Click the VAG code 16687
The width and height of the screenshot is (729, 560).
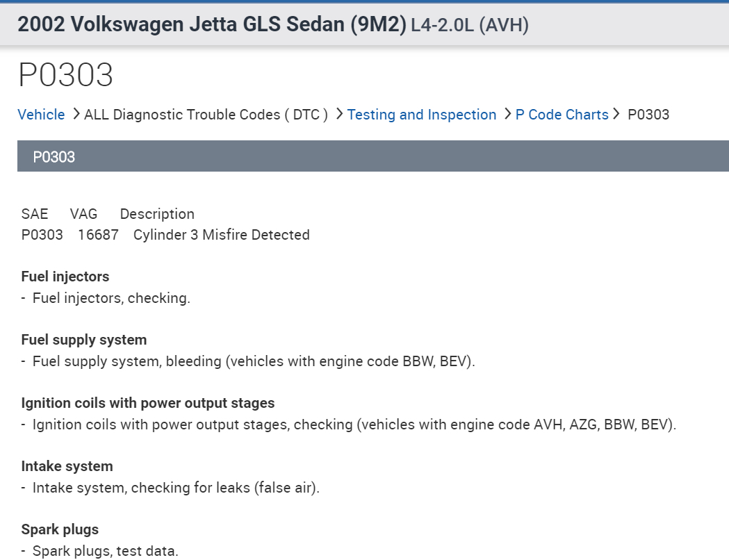point(98,235)
